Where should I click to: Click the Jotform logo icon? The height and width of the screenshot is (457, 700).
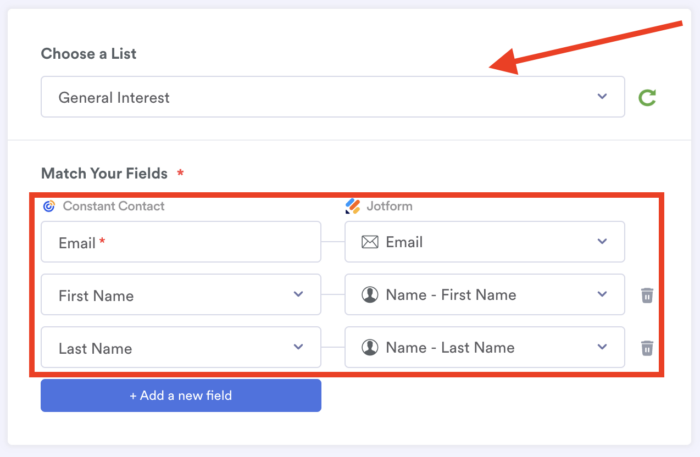point(352,206)
